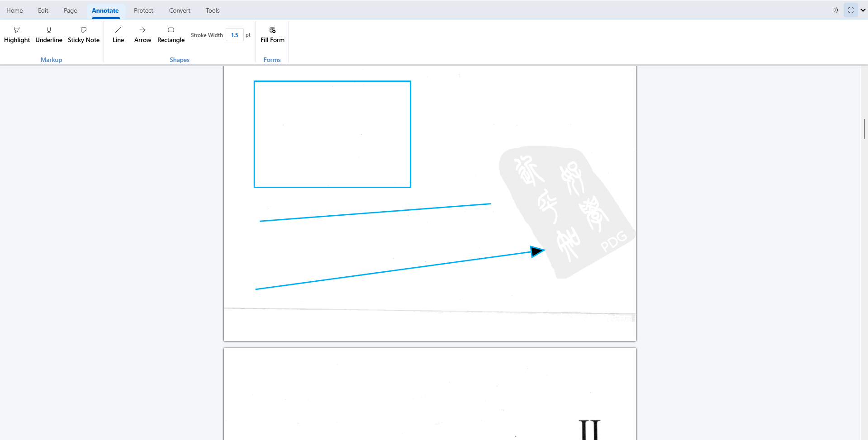
Task: Click the Markup group label
Action: (x=51, y=60)
